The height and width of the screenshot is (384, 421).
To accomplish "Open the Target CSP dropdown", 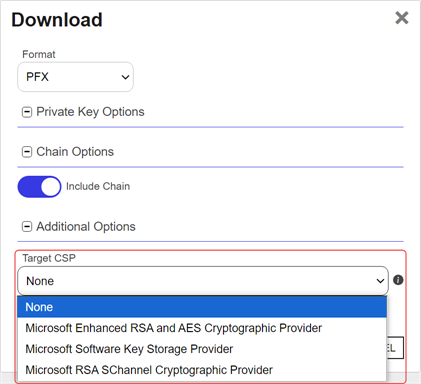I will pyautogui.click(x=203, y=281).
